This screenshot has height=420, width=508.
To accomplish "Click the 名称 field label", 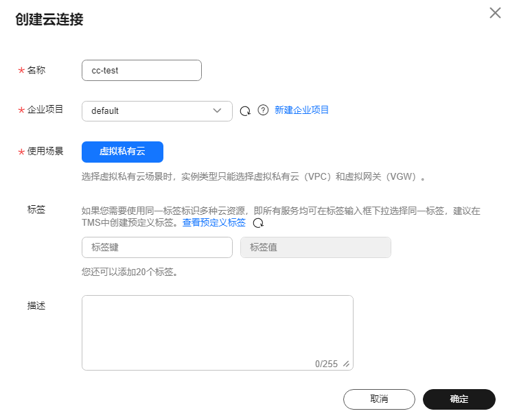I will (x=36, y=70).
